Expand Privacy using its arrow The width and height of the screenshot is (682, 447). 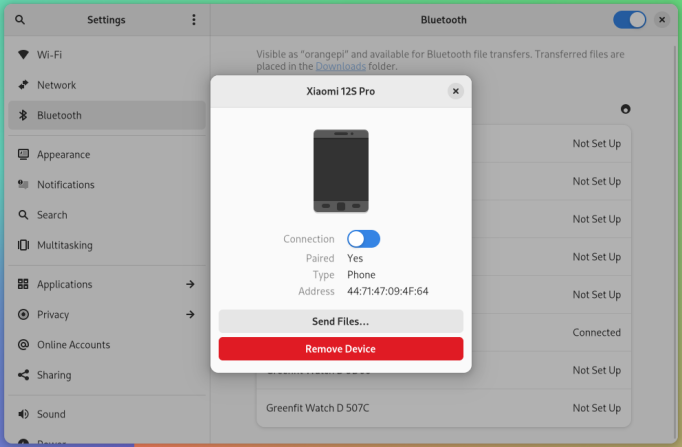point(190,314)
